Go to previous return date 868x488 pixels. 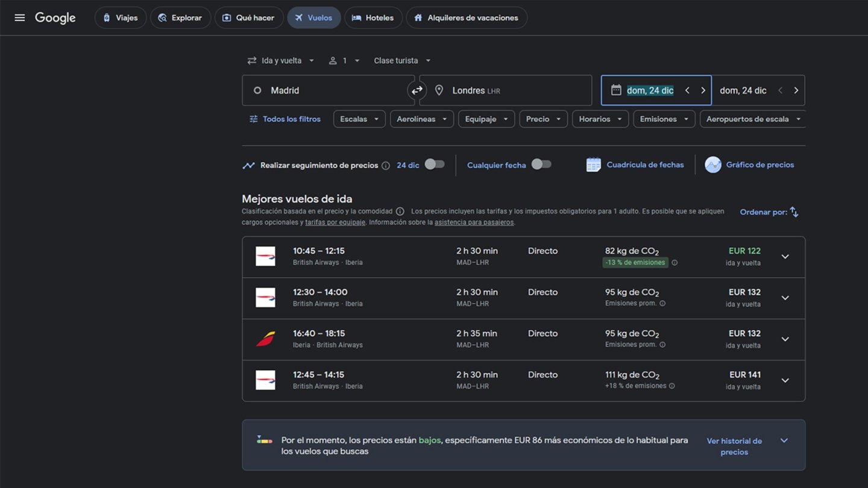click(x=781, y=90)
